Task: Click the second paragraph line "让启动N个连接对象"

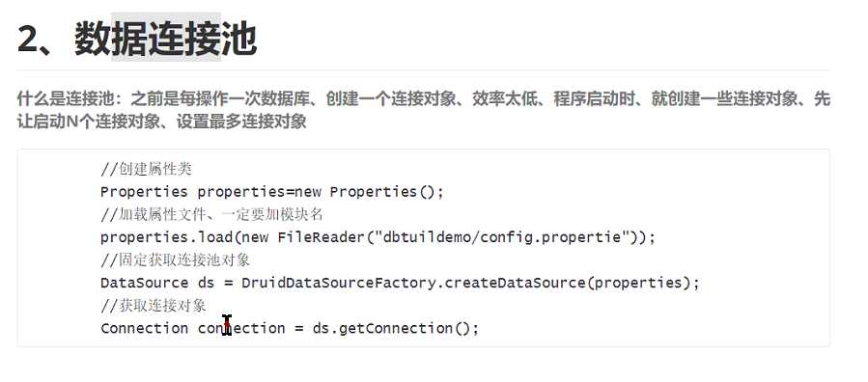Action: click(x=161, y=122)
